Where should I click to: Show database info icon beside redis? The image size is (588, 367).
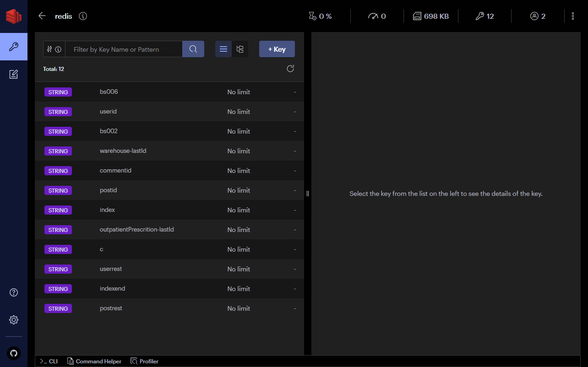[83, 16]
